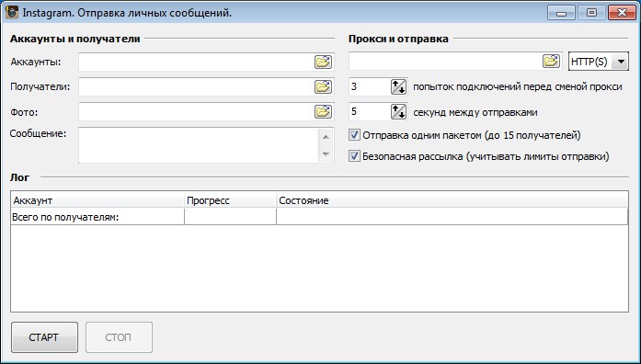Click the СТАРТ button
Image resolution: width=641 pixels, height=364 pixels.
click(x=44, y=337)
